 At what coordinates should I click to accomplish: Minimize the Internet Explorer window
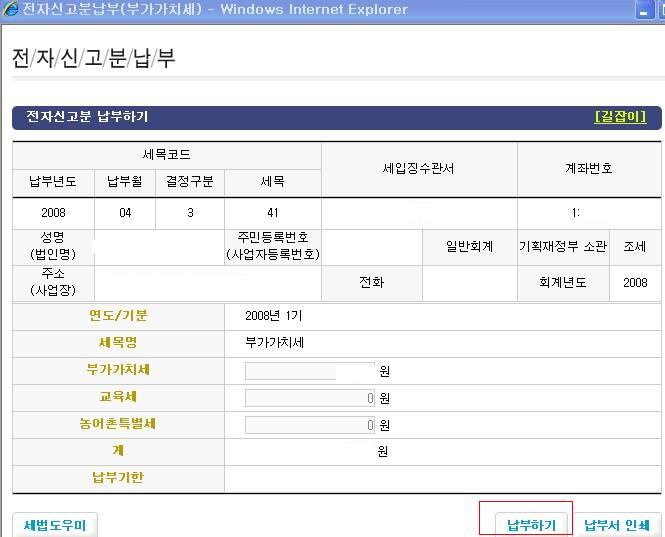644,10
